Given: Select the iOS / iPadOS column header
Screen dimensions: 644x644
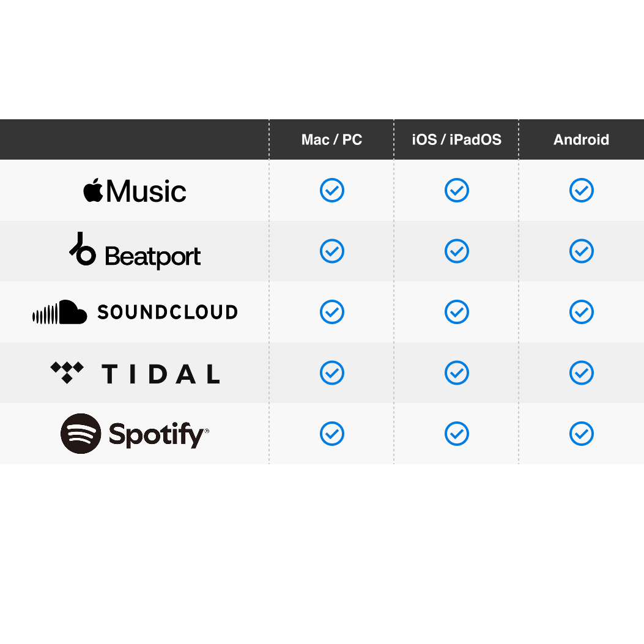Looking at the screenshot, I should click(x=456, y=139).
